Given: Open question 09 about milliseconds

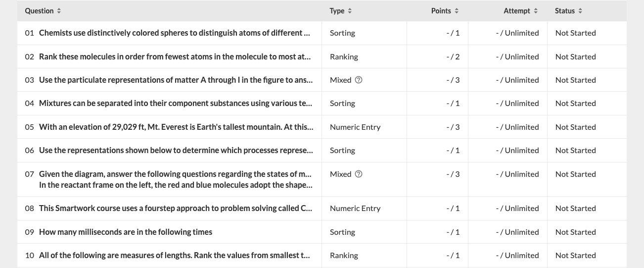Looking at the screenshot, I should (x=126, y=232).
